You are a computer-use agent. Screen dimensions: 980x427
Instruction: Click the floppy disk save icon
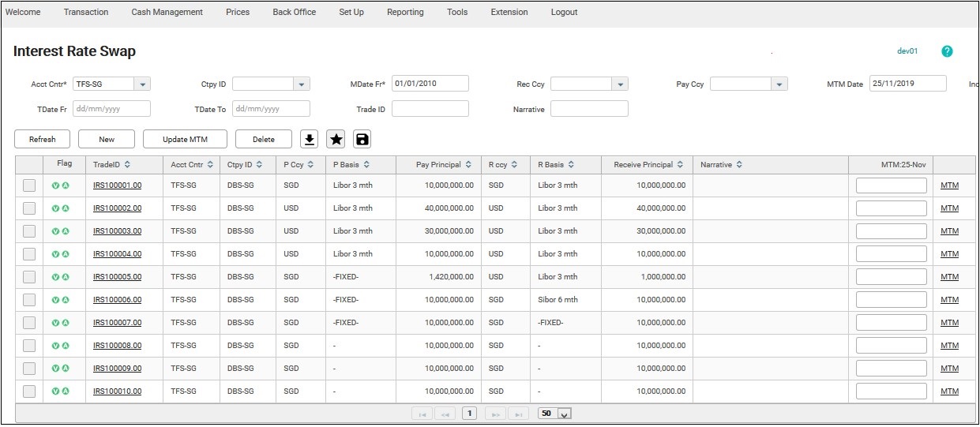(362, 140)
